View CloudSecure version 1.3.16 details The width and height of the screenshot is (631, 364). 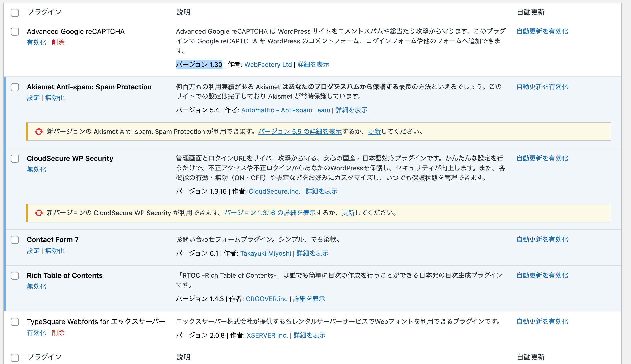tap(270, 213)
